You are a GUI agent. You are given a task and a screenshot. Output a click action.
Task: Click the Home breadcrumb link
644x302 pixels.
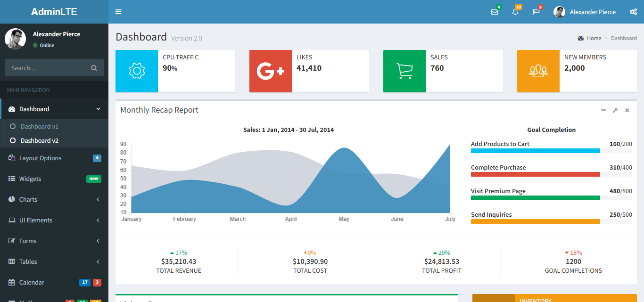[594, 39]
